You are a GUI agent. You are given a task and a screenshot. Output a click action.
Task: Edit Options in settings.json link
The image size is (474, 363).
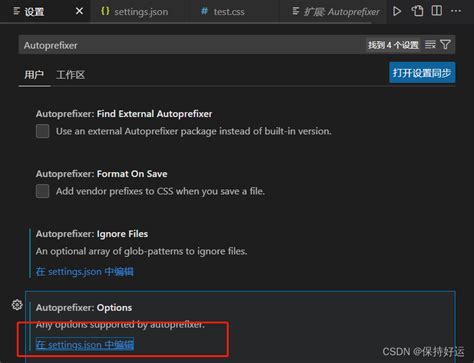click(x=85, y=344)
